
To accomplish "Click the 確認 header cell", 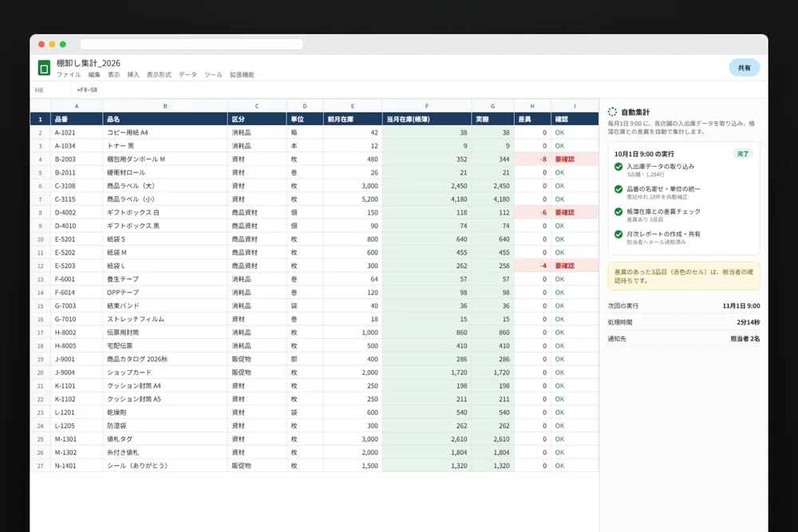I will [575, 119].
